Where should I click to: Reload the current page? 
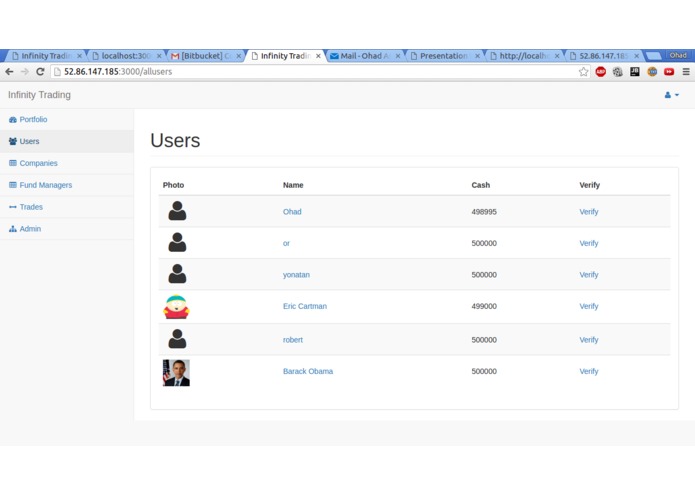pyautogui.click(x=40, y=71)
